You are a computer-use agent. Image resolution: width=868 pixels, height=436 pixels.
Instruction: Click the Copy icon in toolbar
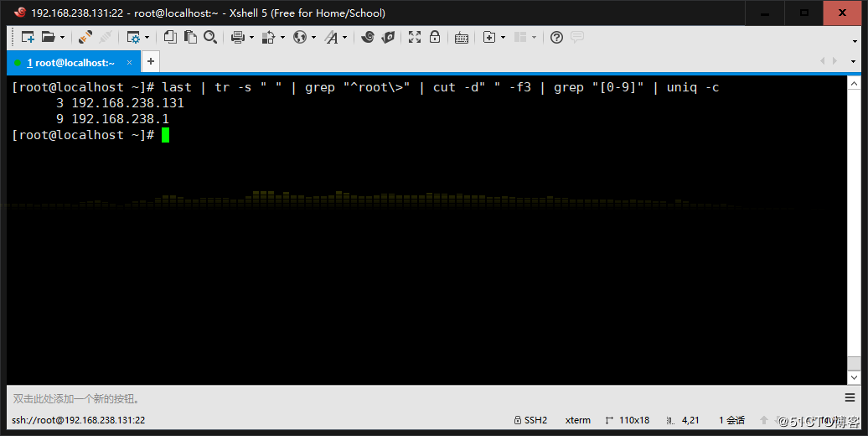[170, 37]
